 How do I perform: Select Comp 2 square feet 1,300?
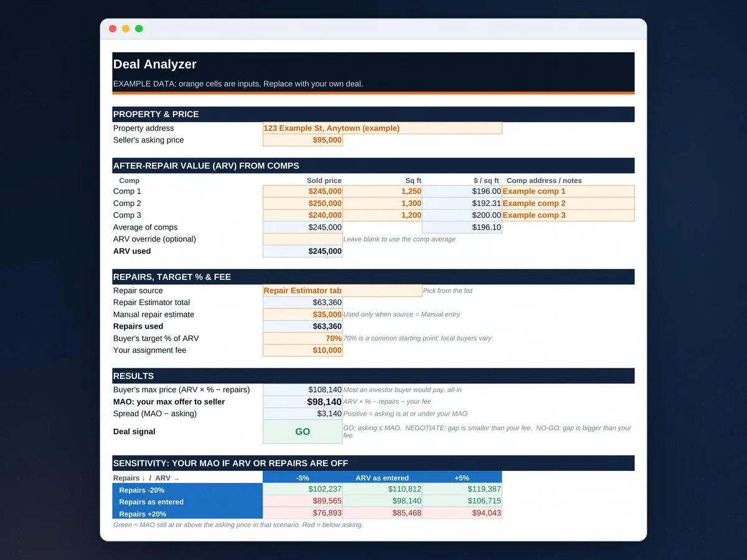[382, 203]
